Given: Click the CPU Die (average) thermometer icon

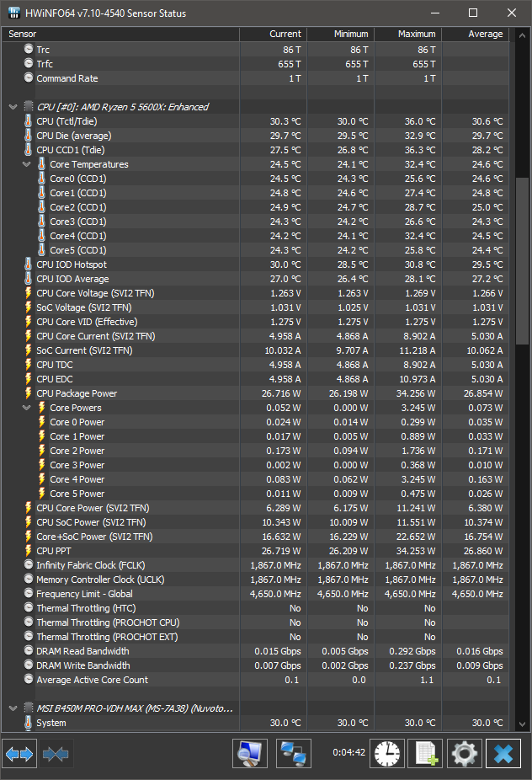Looking at the screenshot, I should tap(29, 136).
